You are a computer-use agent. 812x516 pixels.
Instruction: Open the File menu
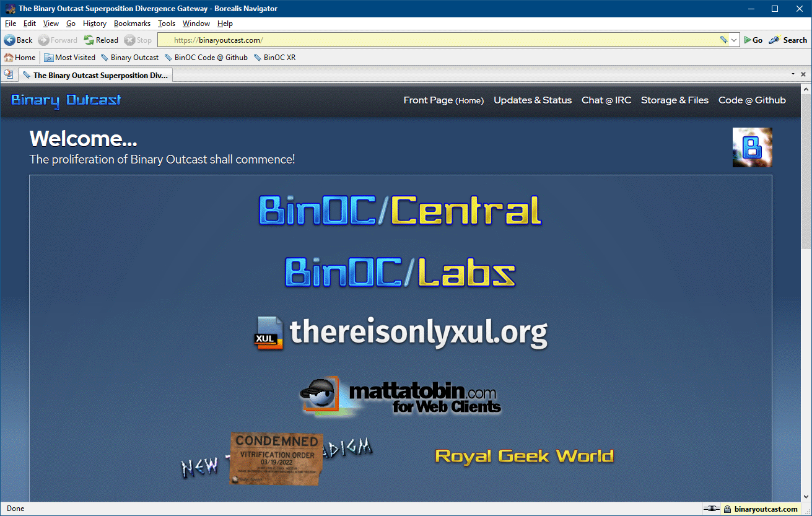pyautogui.click(x=11, y=24)
